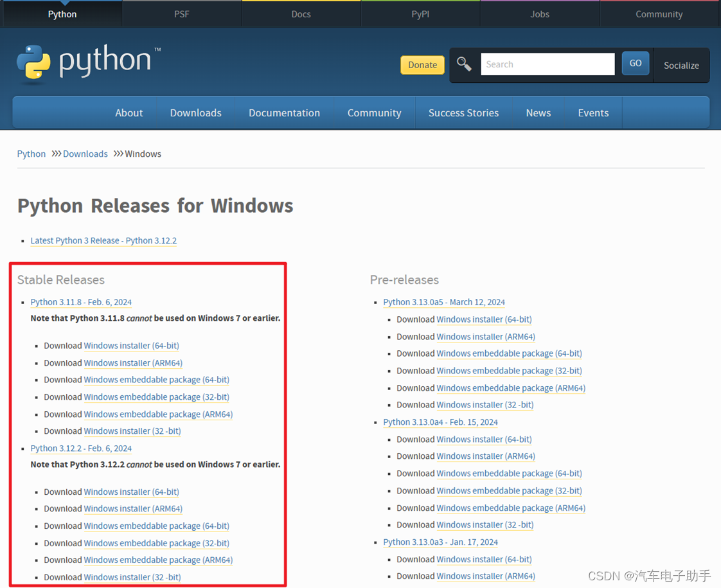The height and width of the screenshot is (588, 721).
Task: Click the Stable Releases heading text
Action: (60, 280)
